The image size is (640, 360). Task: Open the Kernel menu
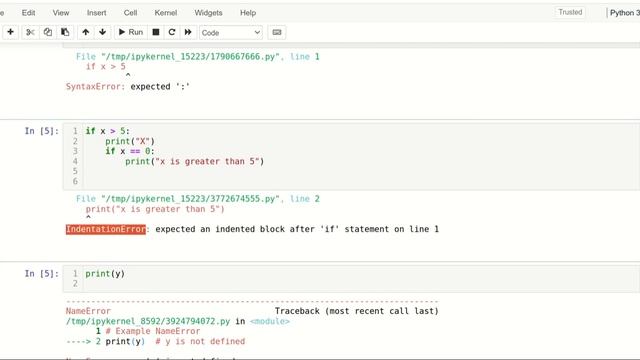[166, 13]
